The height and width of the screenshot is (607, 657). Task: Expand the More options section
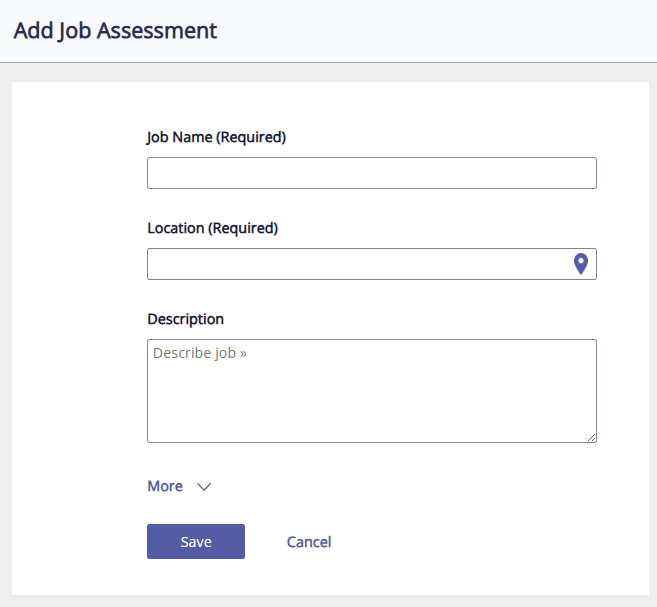[165, 486]
